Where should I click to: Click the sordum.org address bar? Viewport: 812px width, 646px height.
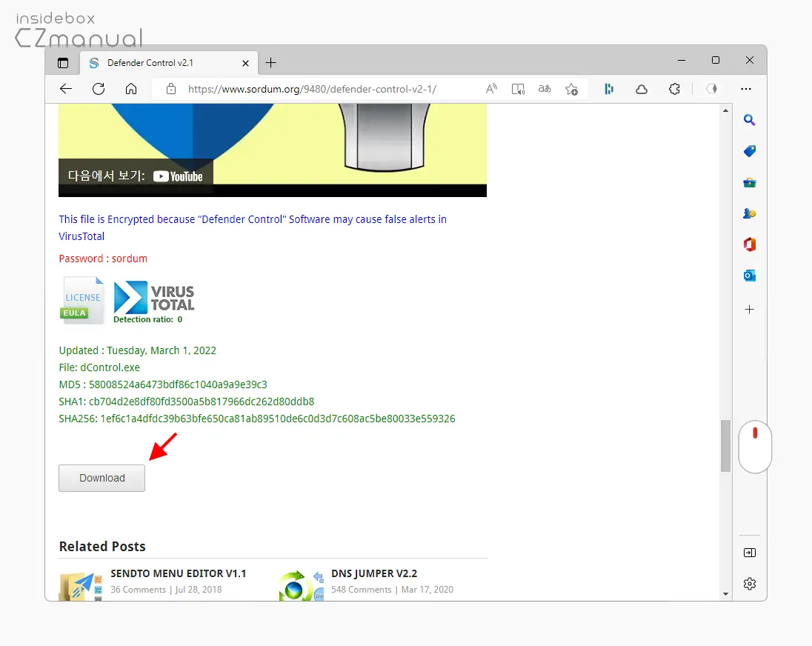312,89
